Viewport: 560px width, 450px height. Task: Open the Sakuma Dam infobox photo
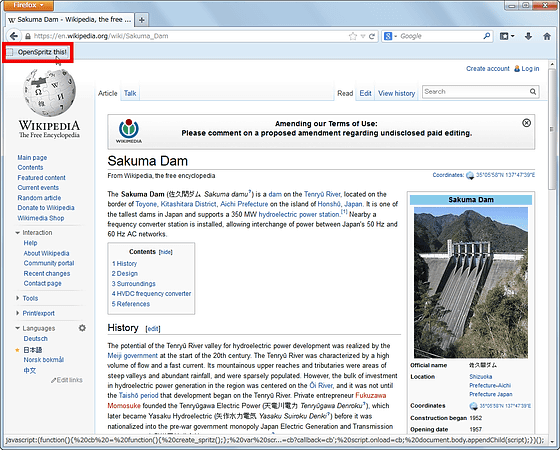click(471, 282)
